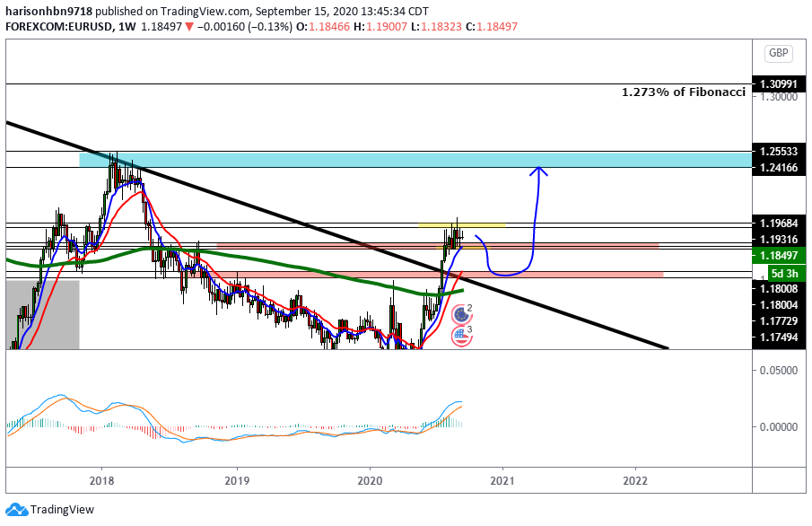Select the 1.18004 price label
This screenshot has width=812, height=526.
coord(778,305)
